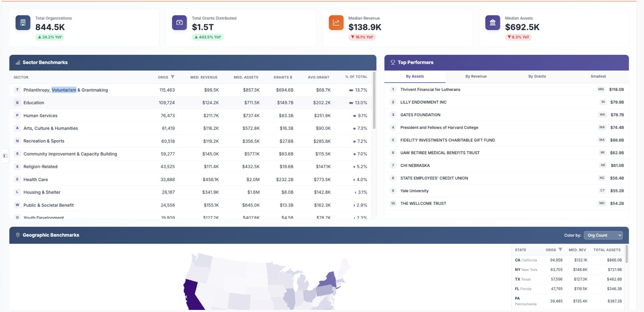Click the Sector Benchmarks table scrollbar

(374, 101)
